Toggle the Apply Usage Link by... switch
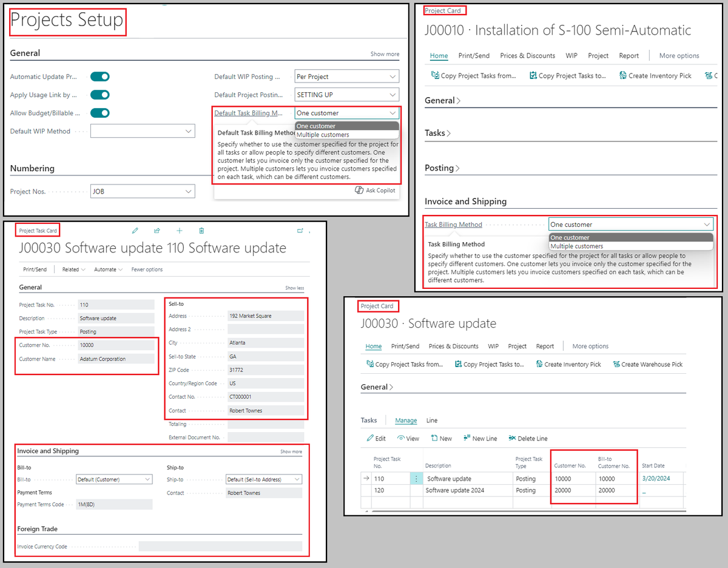This screenshot has height=568, width=728. coord(100,95)
